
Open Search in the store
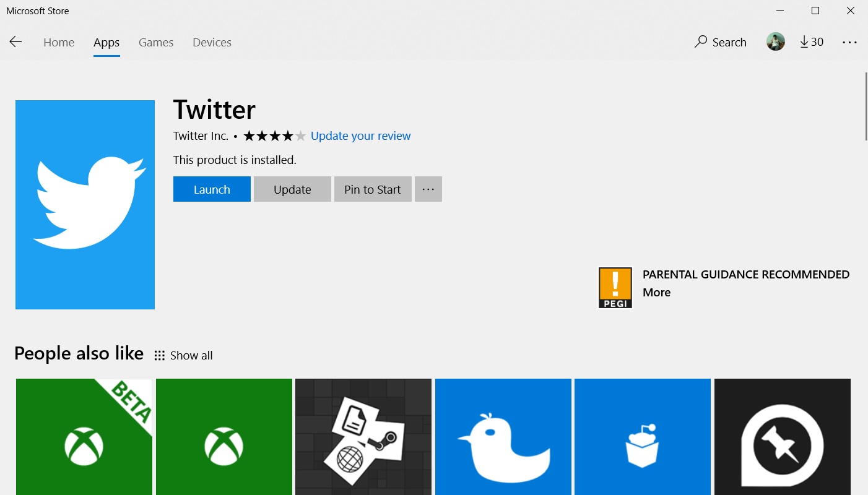(x=721, y=42)
